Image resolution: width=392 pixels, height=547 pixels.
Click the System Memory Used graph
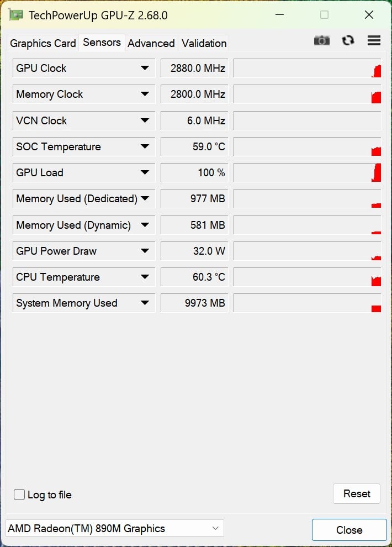[x=307, y=303]
